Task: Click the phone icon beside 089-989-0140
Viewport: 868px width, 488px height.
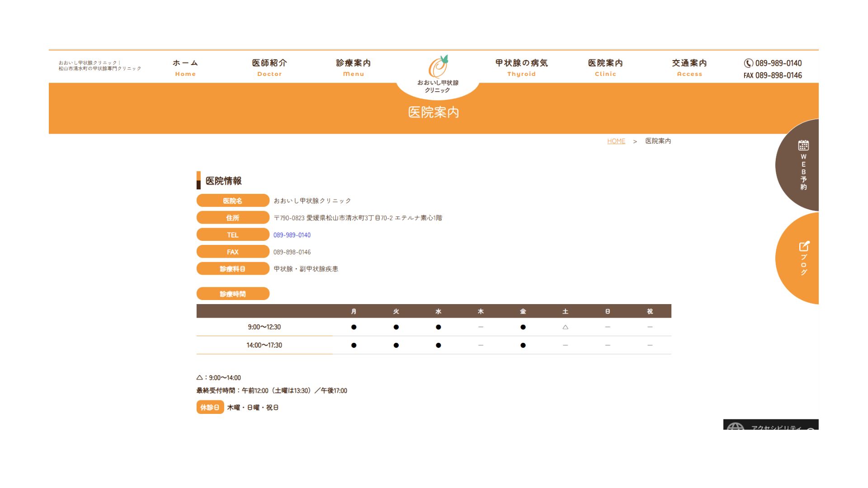Action: 748,63
